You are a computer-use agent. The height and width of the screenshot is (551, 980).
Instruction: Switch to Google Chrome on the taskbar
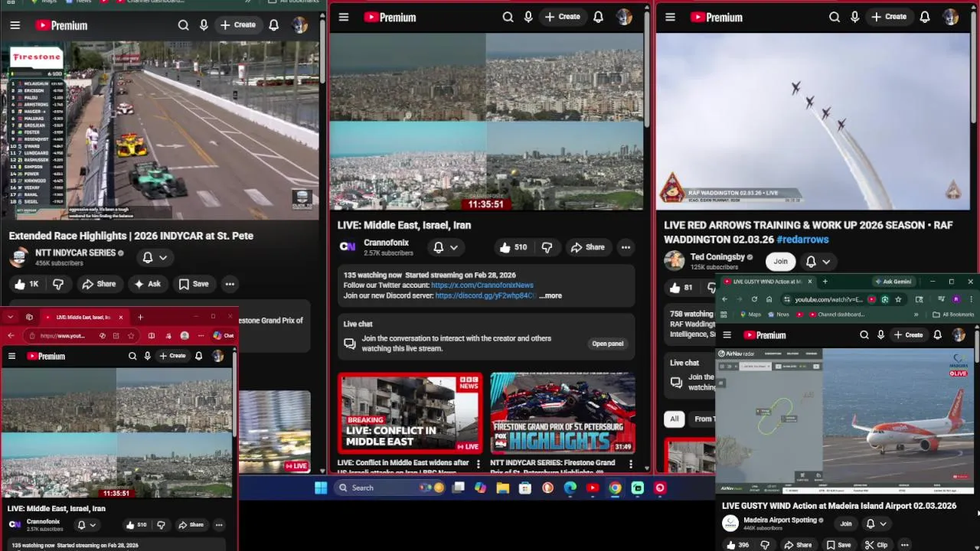pos(615,487)
